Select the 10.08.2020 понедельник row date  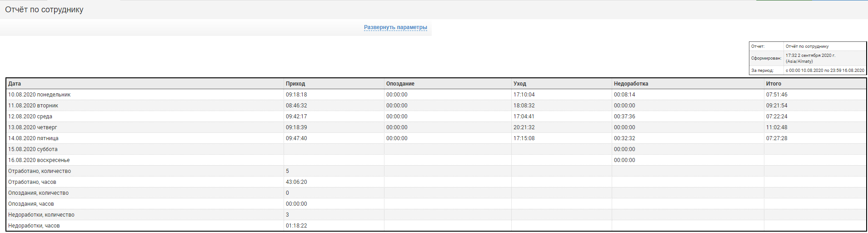(39, 95)
